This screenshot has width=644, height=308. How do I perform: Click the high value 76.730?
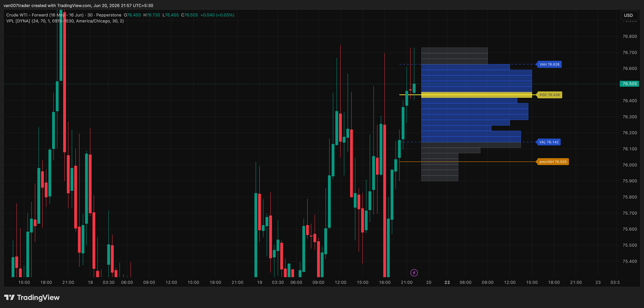point(153,15)
